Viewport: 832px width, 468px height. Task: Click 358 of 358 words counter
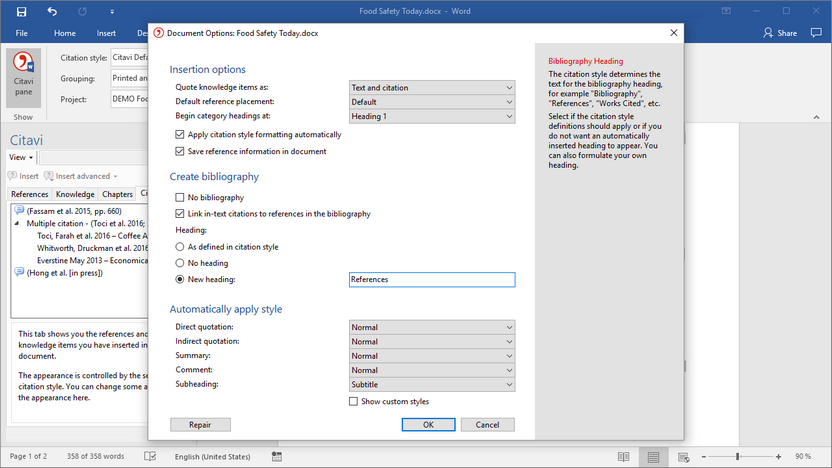[96, 456]
